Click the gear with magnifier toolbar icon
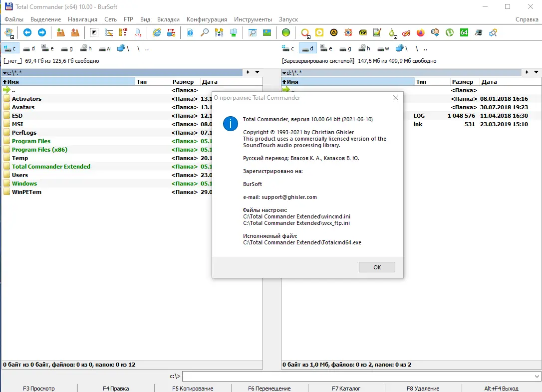 pyautogui.click(x=493, y=32)
